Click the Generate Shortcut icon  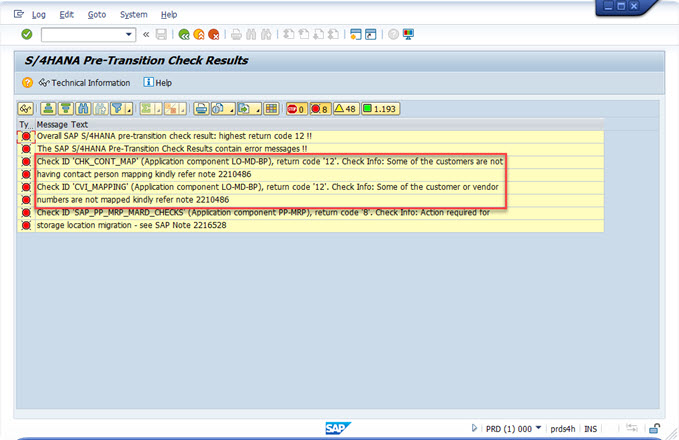pyautogui.click(x=371, y=34)
